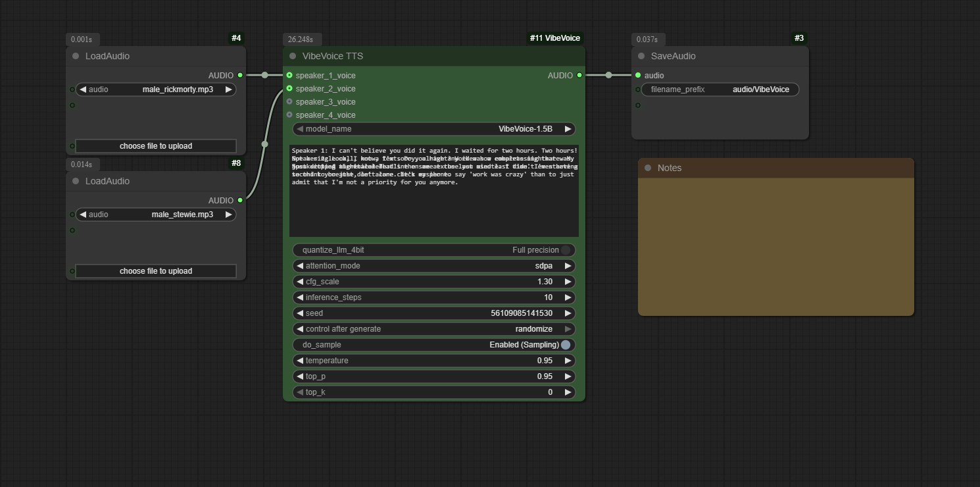This screenshot has height=487, width=980.
Task: Click the SaveAudio node collapse dot
Action: [x=641, y=56]
